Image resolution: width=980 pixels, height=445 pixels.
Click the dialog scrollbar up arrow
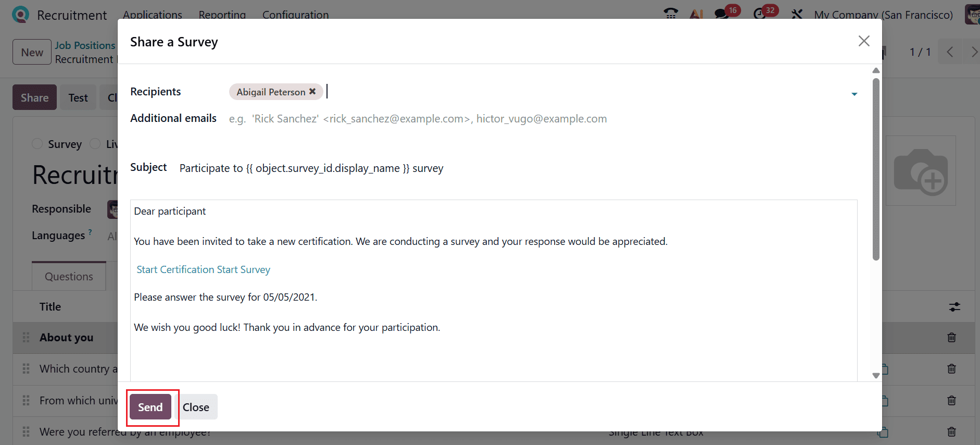[876, 70]
